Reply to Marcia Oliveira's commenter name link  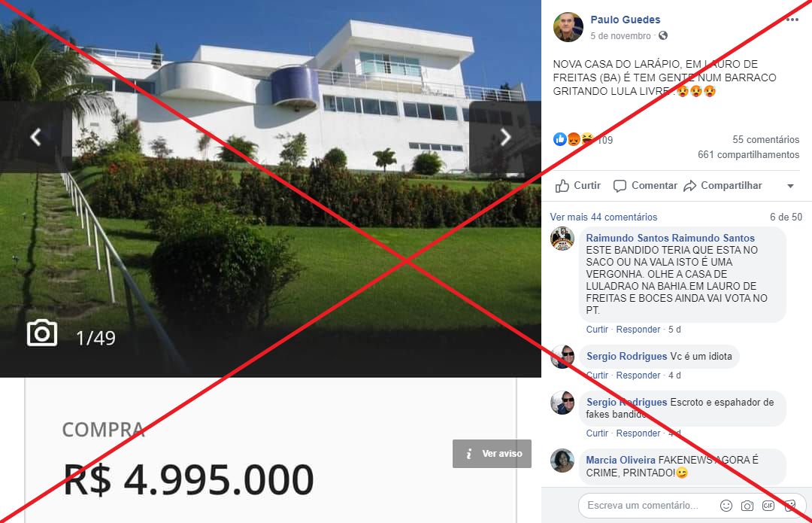pos(620,460)
